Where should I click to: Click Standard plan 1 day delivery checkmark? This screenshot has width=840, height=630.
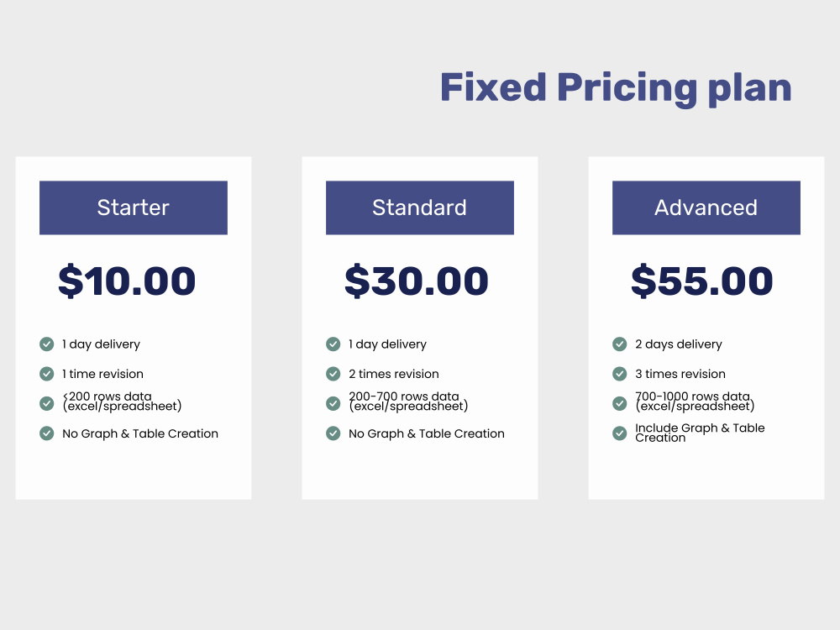(x=333, y=344)
